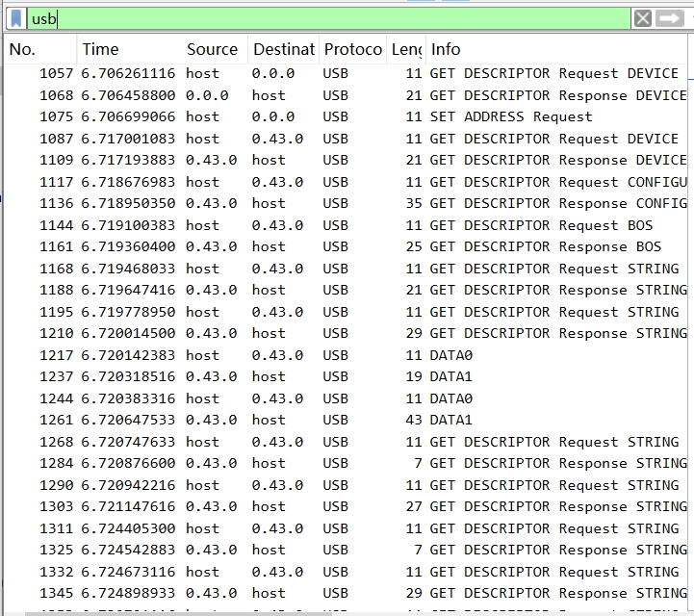Click the display filter bookmark icon
694x616 pixels.
click(x=16, y=18)
